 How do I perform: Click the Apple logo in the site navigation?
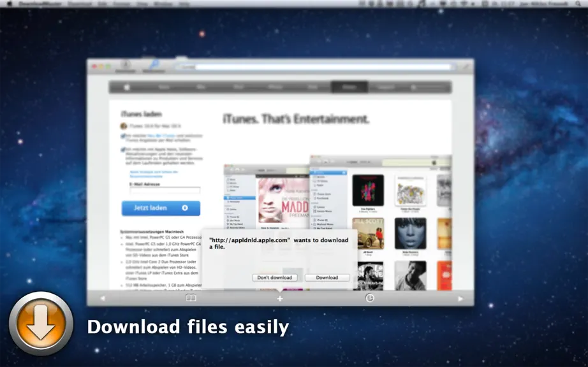pyautogui.click(x=127, y=87)
